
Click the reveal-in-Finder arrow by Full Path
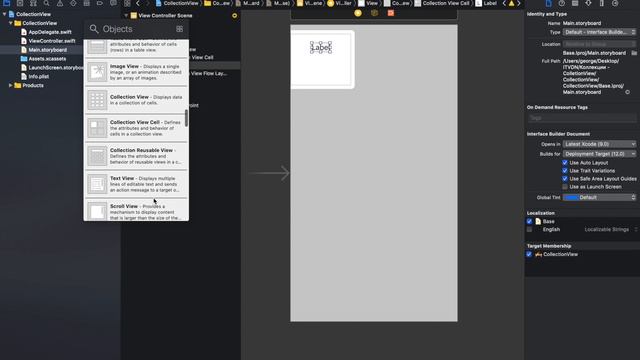627,92
